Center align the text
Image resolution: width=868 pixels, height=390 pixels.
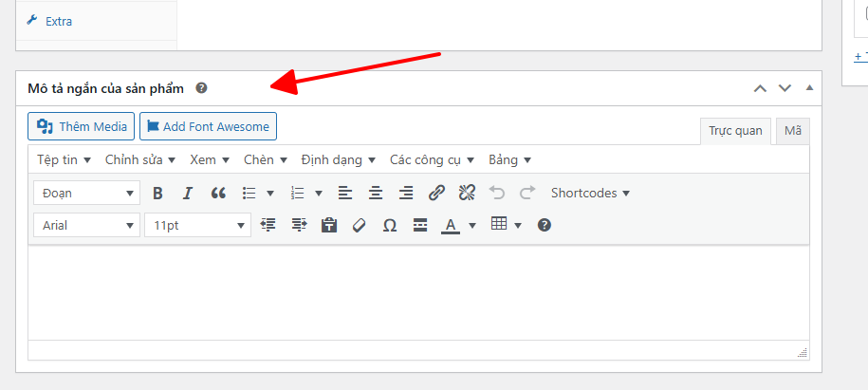376,194
